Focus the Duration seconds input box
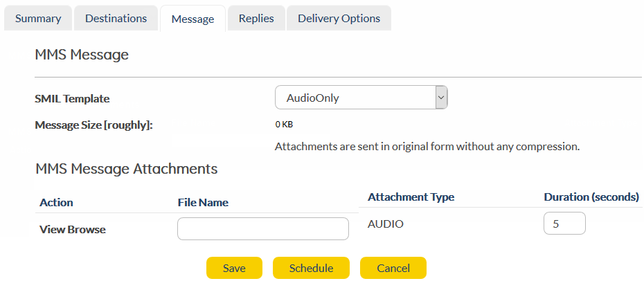The width and height of the screenshot is (644, 290). pos(564,224)
